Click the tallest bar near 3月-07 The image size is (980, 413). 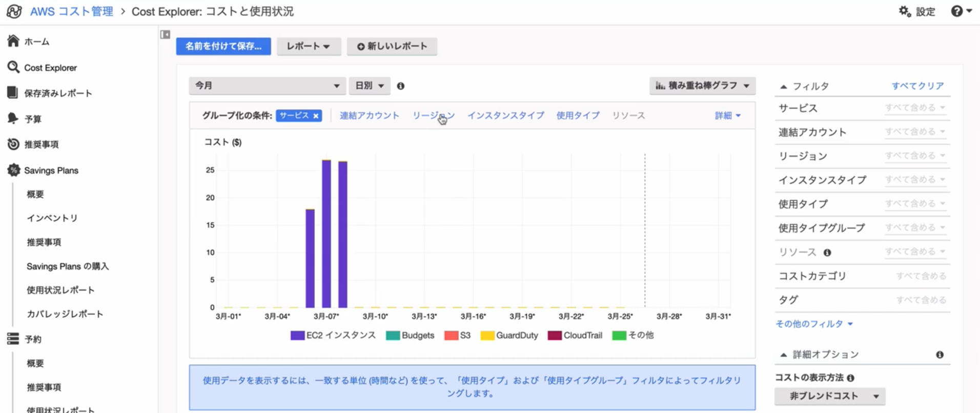pos(326,234)
